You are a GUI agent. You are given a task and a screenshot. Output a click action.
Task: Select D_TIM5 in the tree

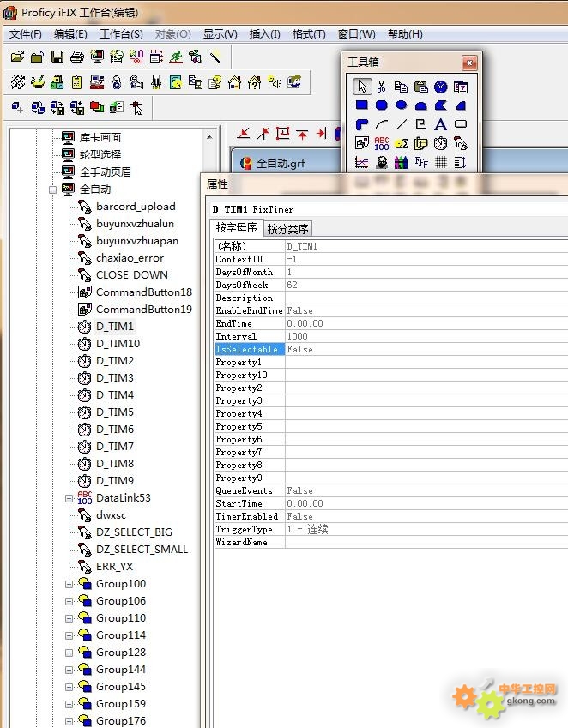pos(115,412)
